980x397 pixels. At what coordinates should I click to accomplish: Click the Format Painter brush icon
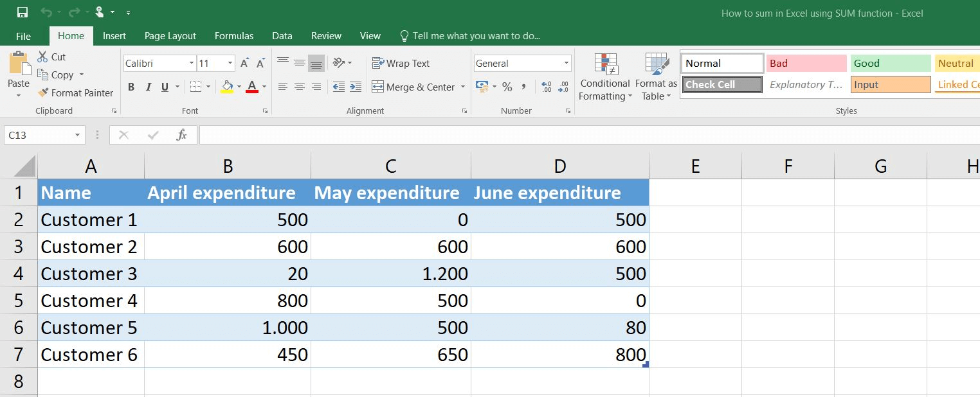click(x=43, y=93)
